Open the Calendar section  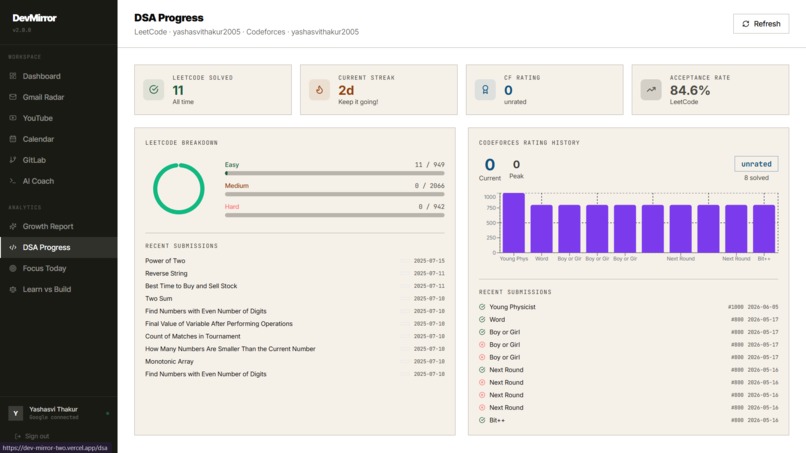point(59,139)
